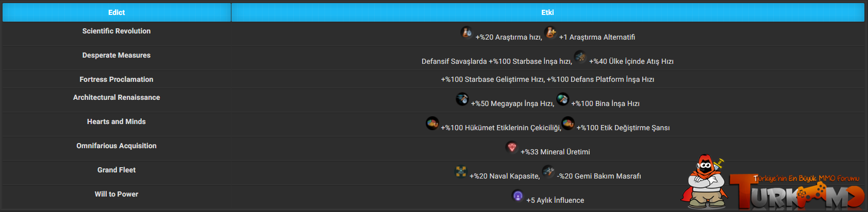Click the purple influence icon
Viewport: 868px width, 212px height.
(518, 196)
